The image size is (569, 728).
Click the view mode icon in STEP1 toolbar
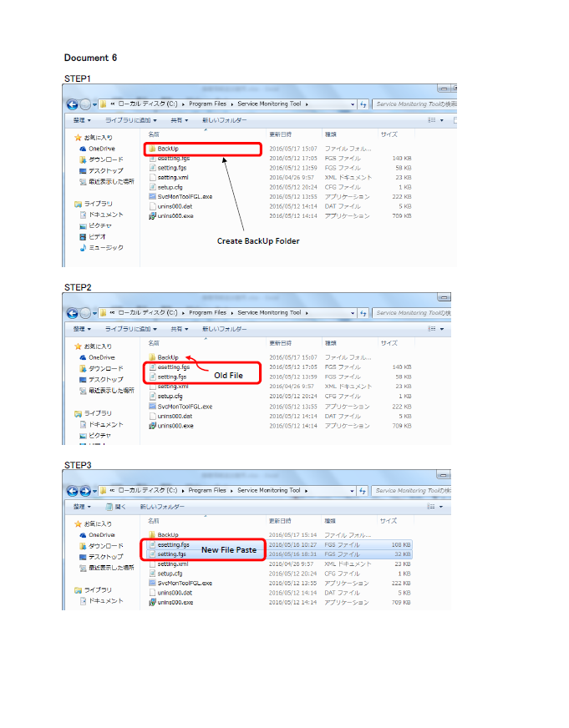(432, 120)
